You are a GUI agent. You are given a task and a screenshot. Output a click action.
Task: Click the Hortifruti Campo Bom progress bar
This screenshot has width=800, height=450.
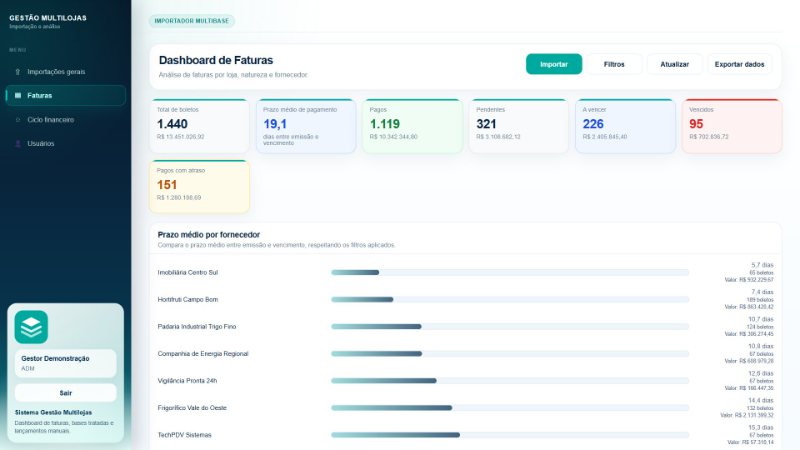coord(510,299)
